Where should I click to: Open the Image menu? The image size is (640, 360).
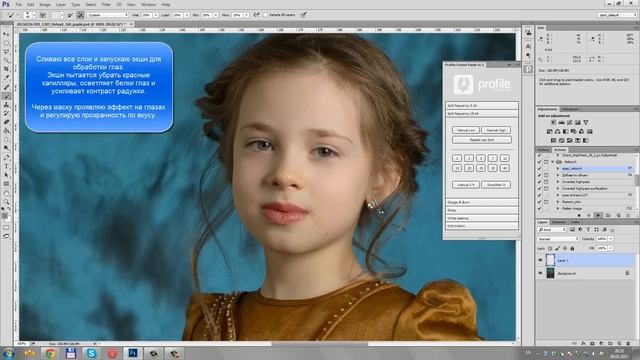(x=45, y=4)
